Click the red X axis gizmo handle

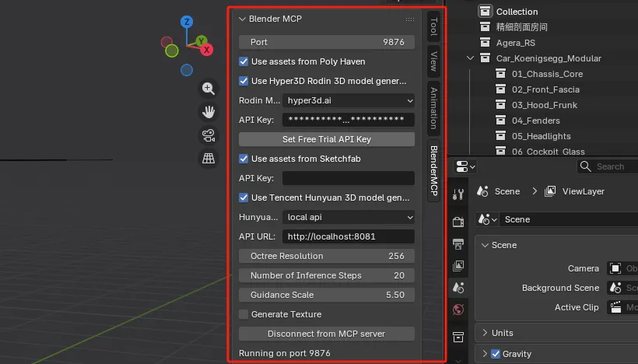tap(207, 50)
